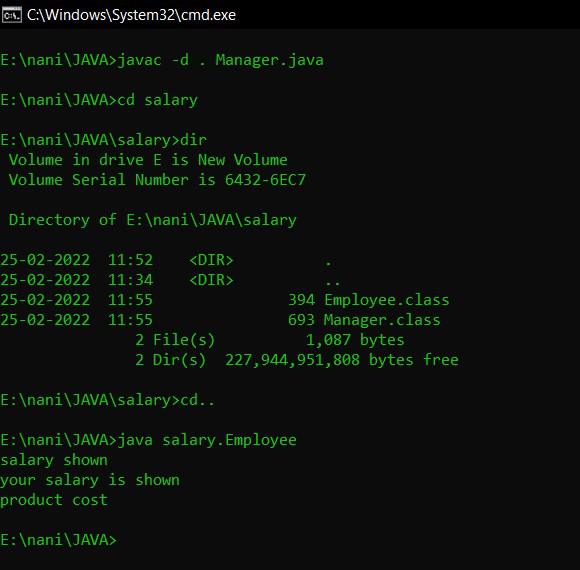The width and height of the screenshot is (580, 570).
Task: Click the 2 File(s) summary line
Action: (270, 340)
